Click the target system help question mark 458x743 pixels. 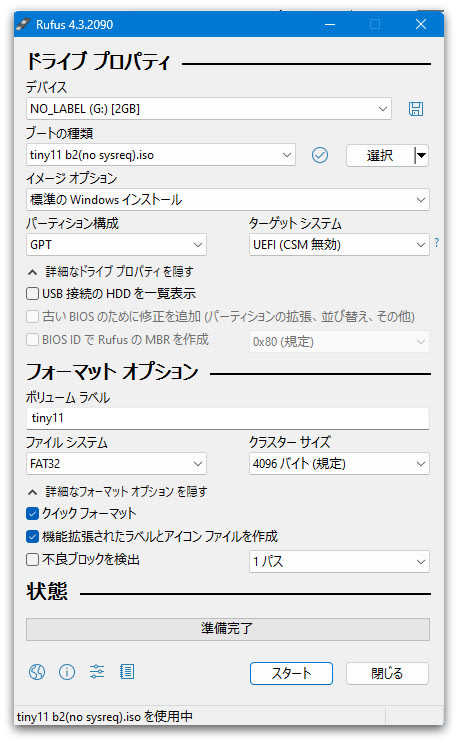click(x=436, y=243)
